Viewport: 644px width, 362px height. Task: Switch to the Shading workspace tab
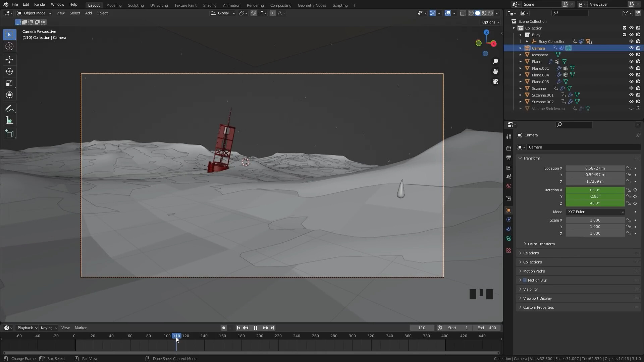tap(210, 5)
